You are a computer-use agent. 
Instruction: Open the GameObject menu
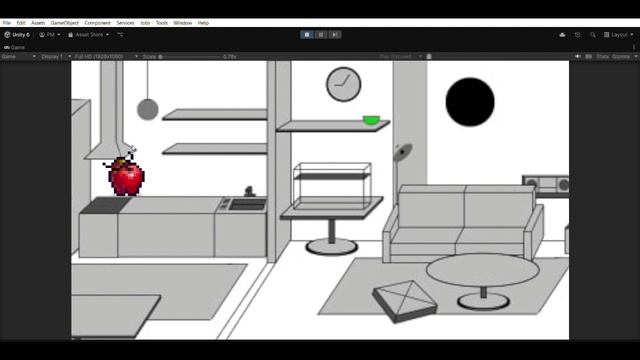point(64,23)
